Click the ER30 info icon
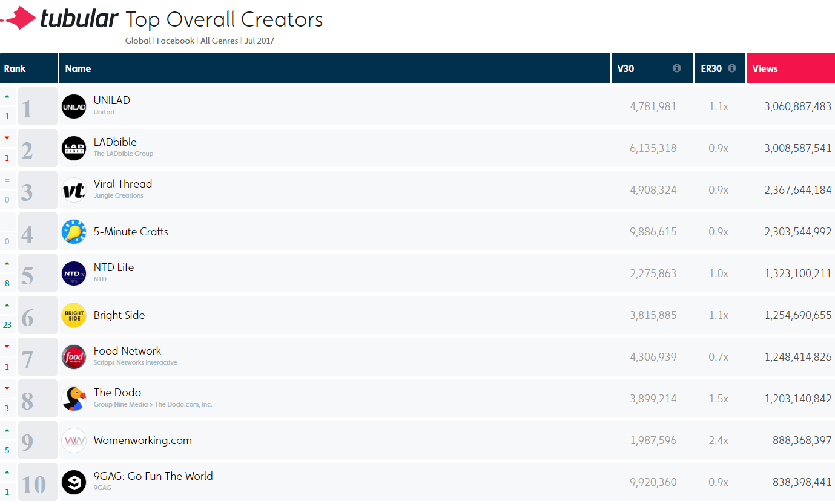This screenshot has height=504, width=835. point(732,68)
